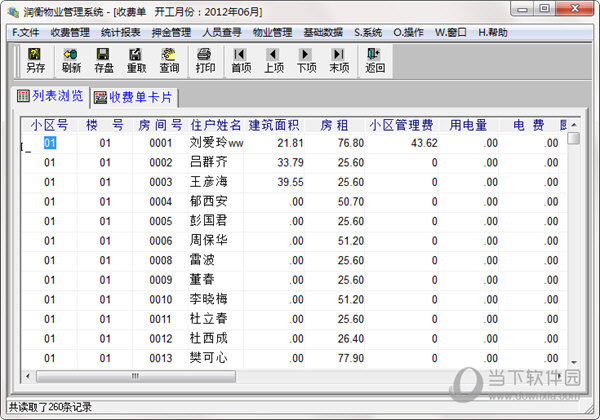
Task: Open the O.操作 menu
Action: pos(408,33)
